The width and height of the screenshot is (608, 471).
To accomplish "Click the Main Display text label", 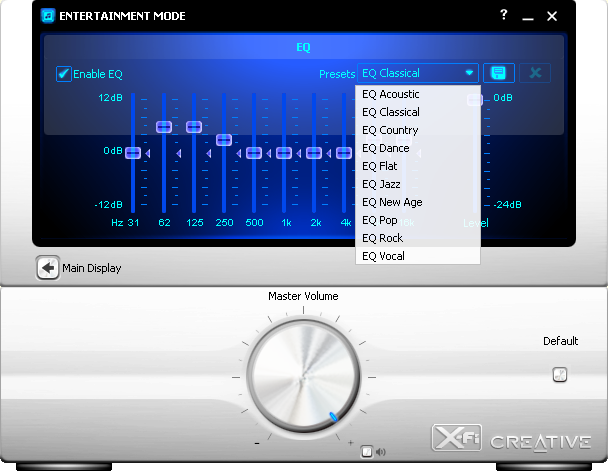I will (x=92, y=268).
